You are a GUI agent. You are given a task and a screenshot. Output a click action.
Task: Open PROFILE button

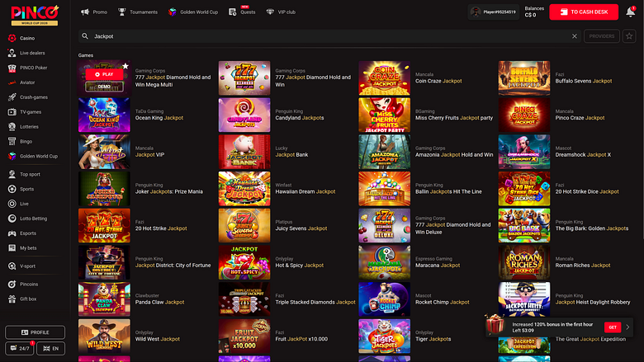(x=35, y=332)
